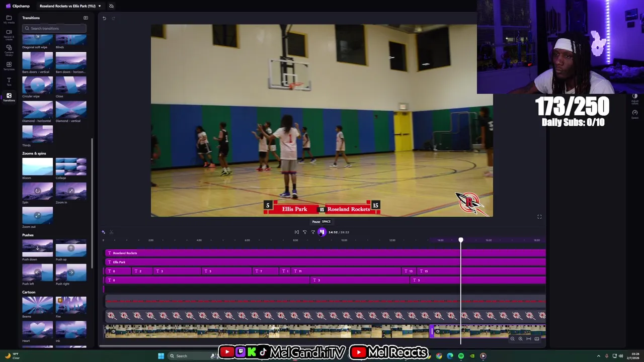
Task: Collapse the Transitions panel with the panel icon
Action: pyautogui.click(x=86, y=18)
